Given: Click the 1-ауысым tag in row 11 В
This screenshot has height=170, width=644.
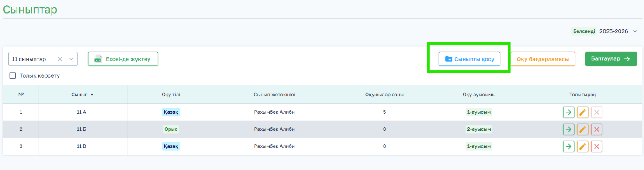Looking at the screenshot, I should pos(479,146).
